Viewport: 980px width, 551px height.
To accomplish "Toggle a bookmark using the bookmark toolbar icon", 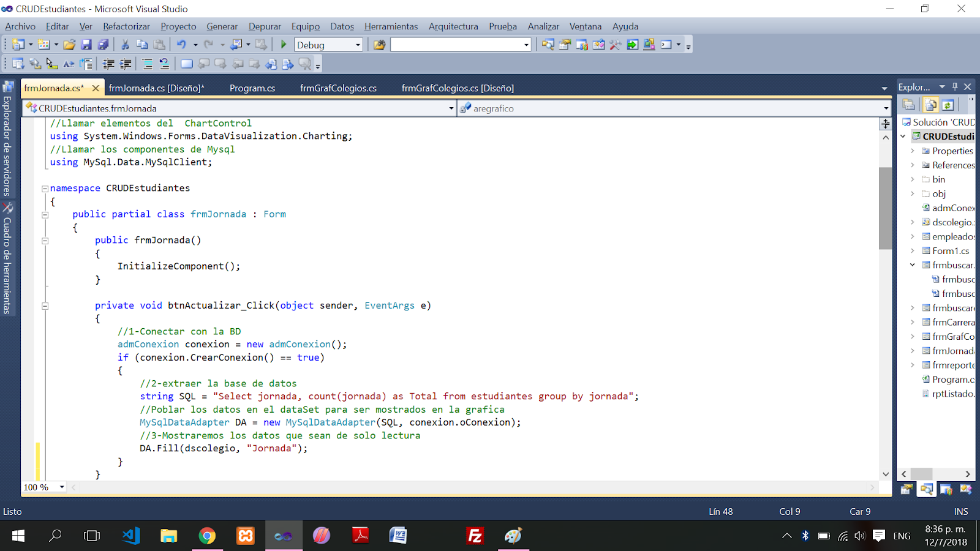I will coord(186,63).
